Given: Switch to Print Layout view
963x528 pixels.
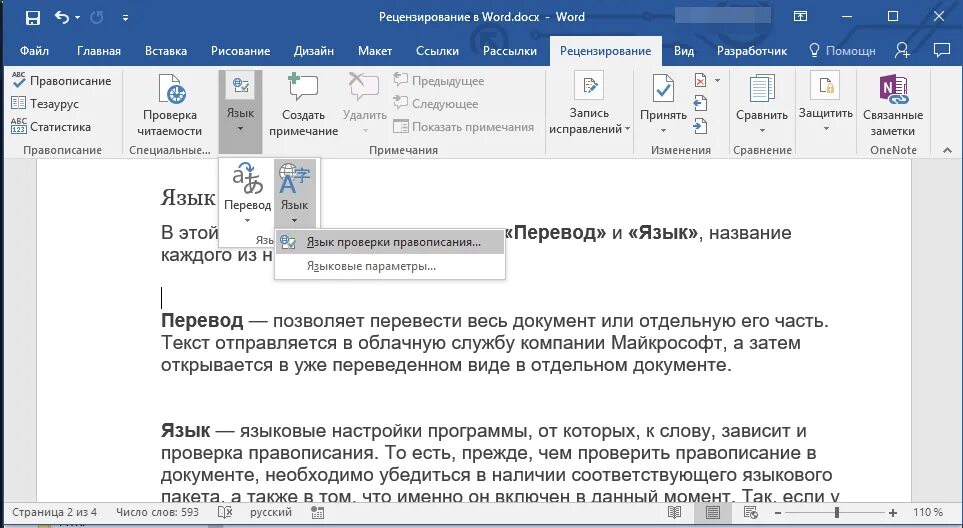Looking at the screenshot, I should (712, 512).
